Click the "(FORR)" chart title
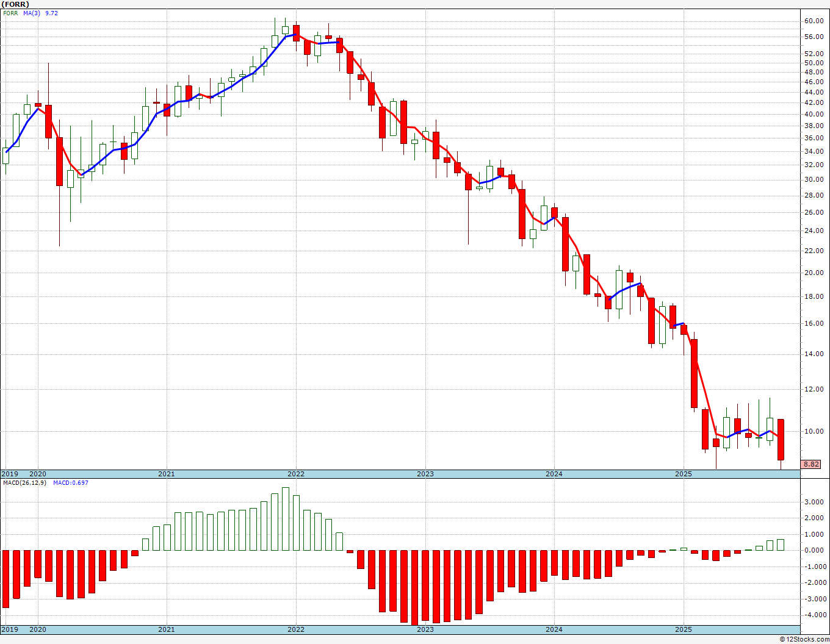The height and width of the screenshot is (644, 830). point(16,4)
